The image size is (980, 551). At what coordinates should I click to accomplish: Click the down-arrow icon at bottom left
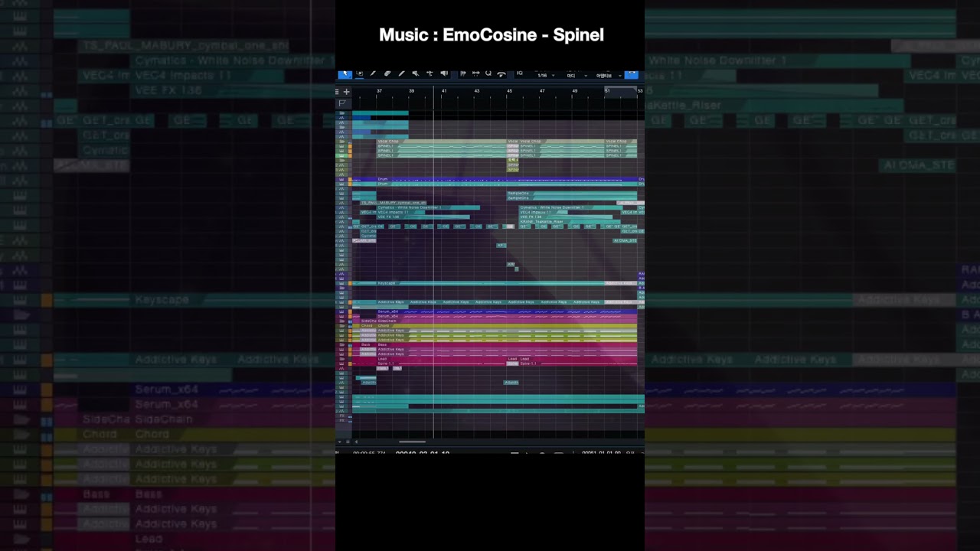point(340,442)
